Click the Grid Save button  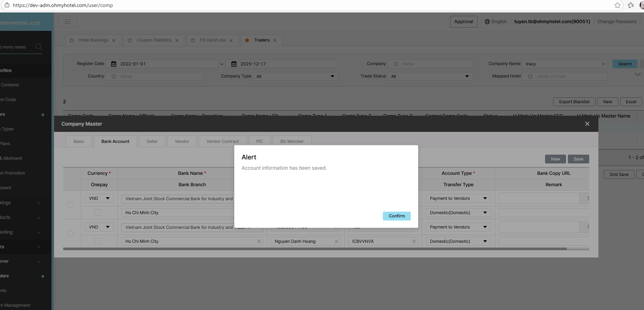[x=619, y=174]
